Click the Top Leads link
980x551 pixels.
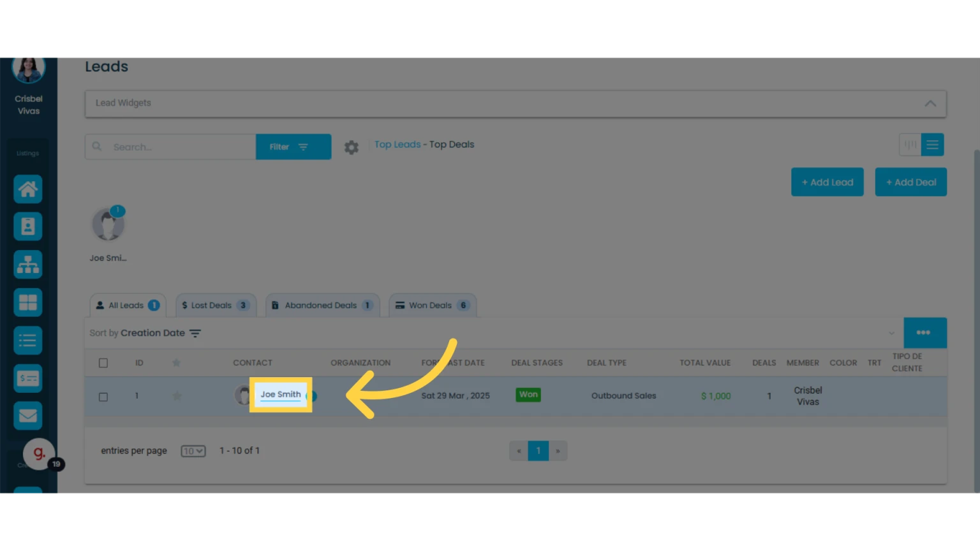tap(397, 145)
